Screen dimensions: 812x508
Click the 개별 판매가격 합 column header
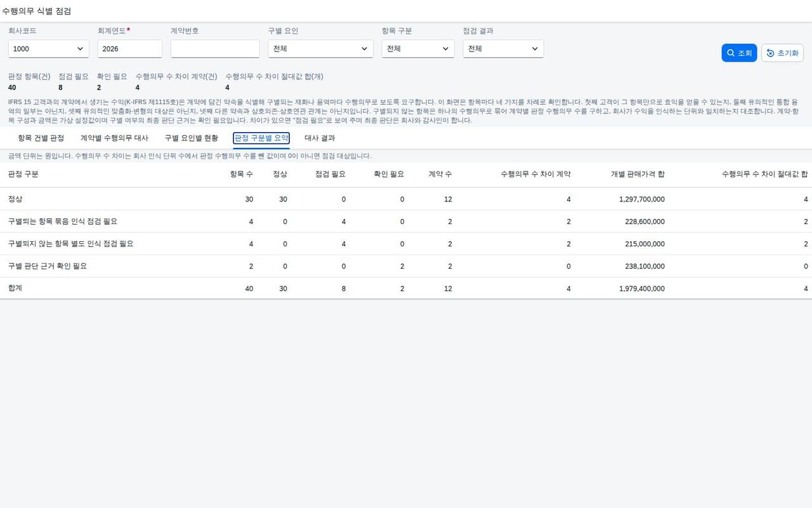coord(638,174)
